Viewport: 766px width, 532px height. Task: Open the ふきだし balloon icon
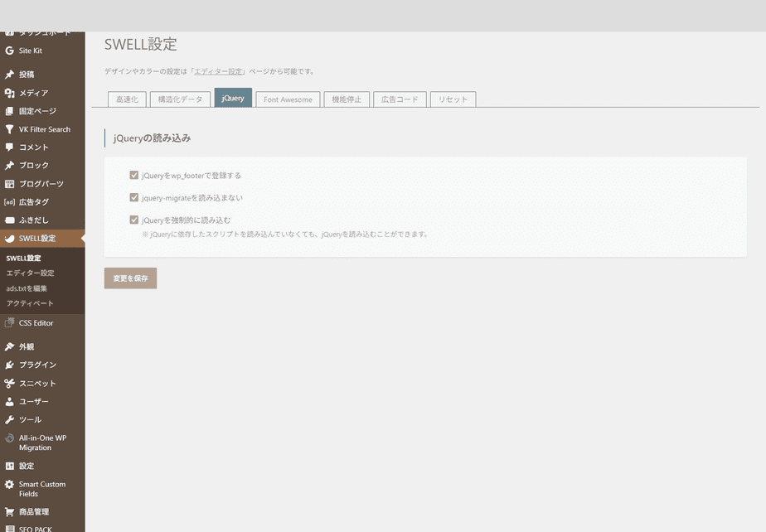(x=9, y=220)
